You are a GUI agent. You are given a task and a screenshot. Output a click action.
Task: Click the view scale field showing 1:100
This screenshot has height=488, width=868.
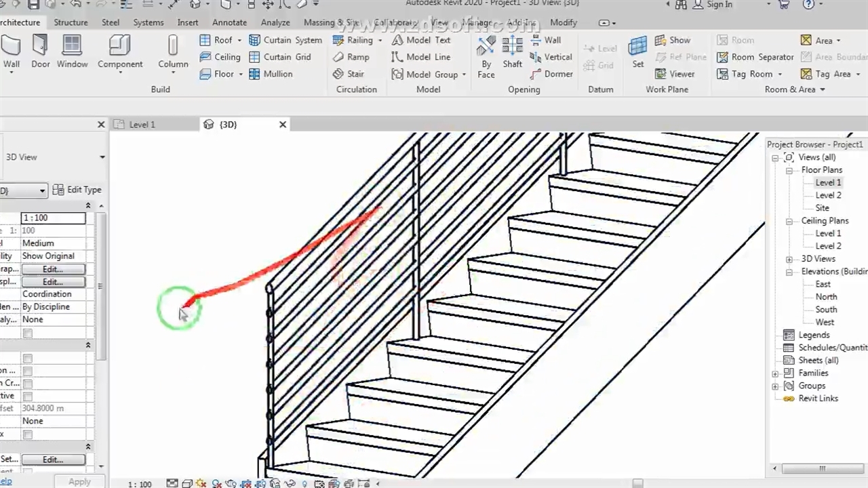click(x=53, y=218)
